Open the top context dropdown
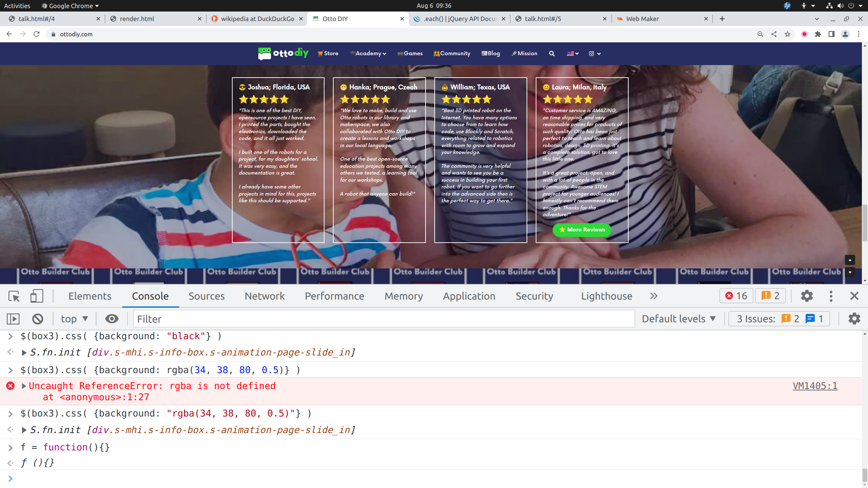868x488 pixels. 75,319
